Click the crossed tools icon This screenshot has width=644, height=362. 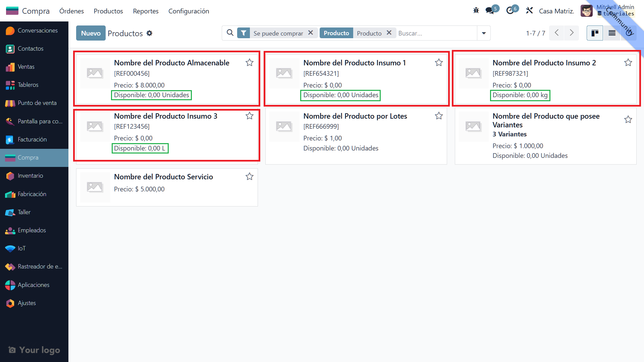tap(529, 11)
